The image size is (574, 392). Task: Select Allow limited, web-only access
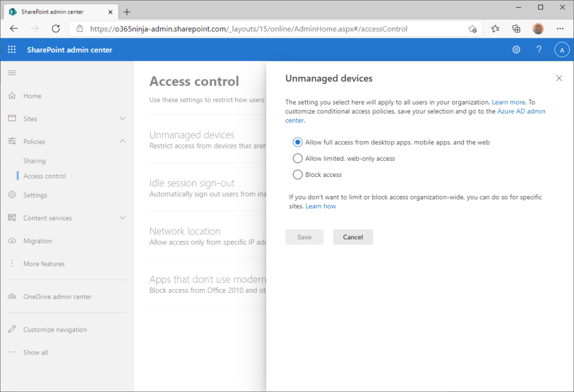coord(298,158)
